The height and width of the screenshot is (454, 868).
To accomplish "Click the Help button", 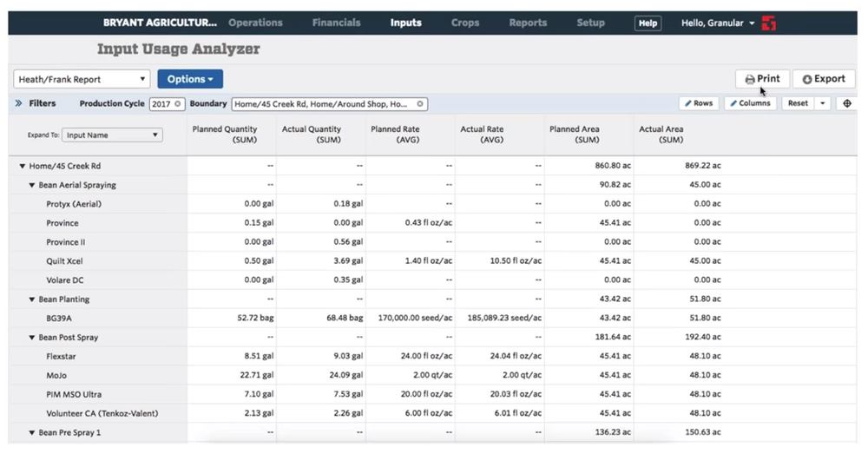I will (x=648, y=23).
